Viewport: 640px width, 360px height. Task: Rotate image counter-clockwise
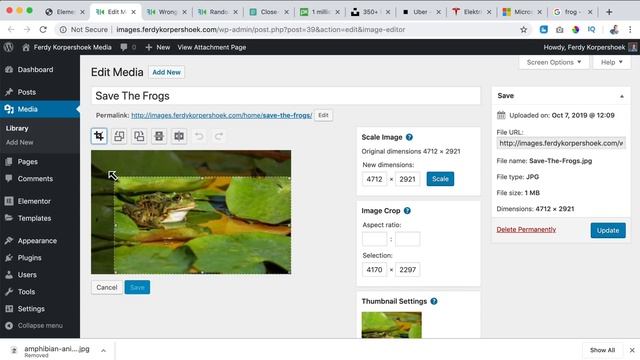119,136
